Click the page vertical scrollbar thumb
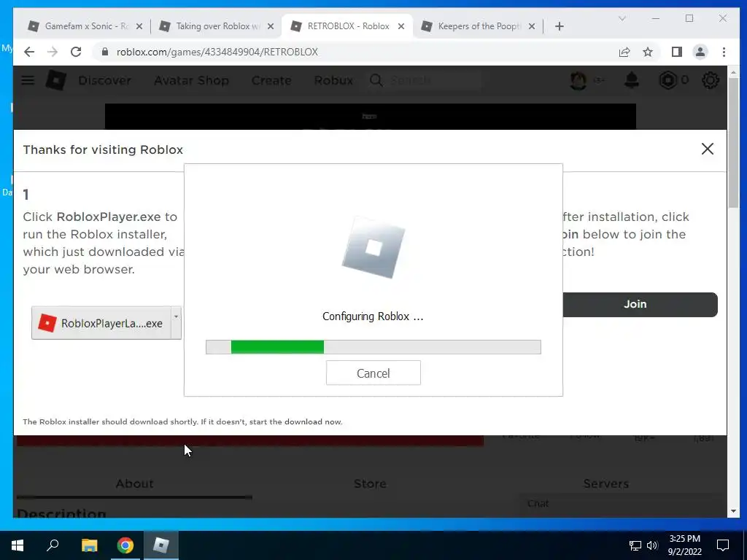The height and width of the screenshot is (560, 747). pos(733,143)
